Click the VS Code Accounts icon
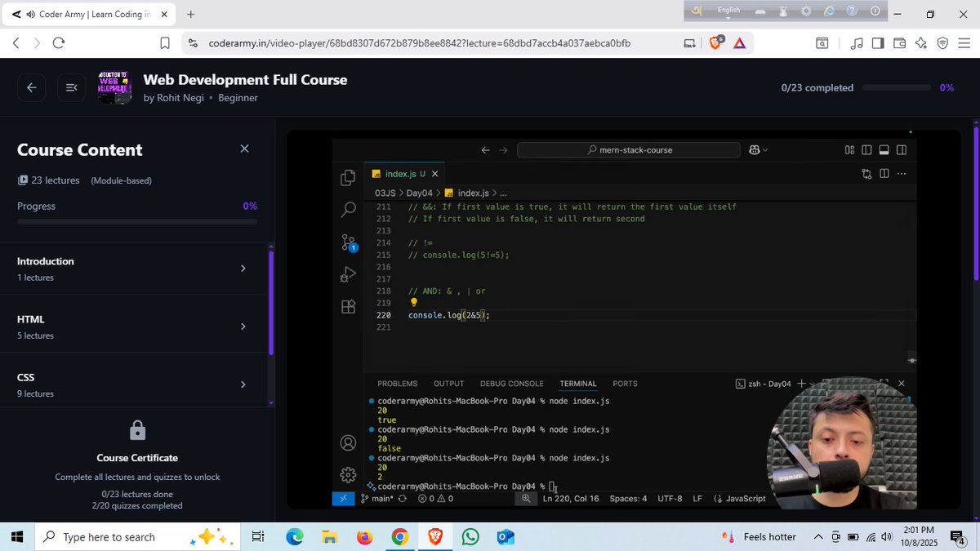The image size is (980, 551). click(348, 443)
